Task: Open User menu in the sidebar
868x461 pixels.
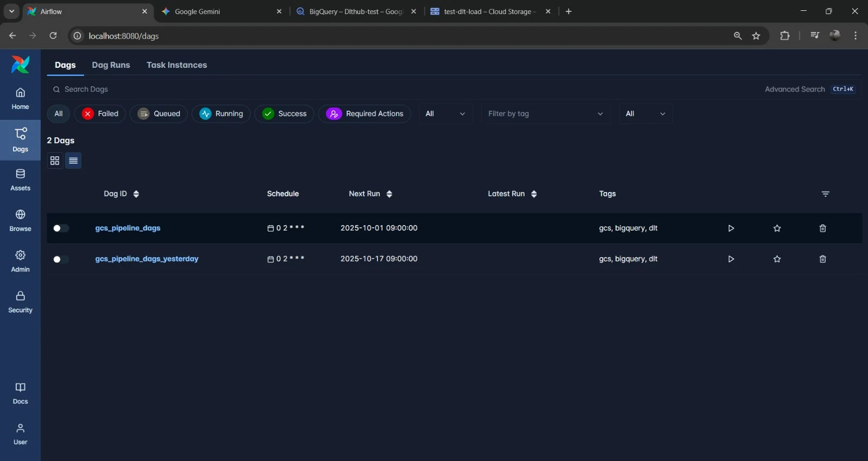Action: (x=20, y=434)
